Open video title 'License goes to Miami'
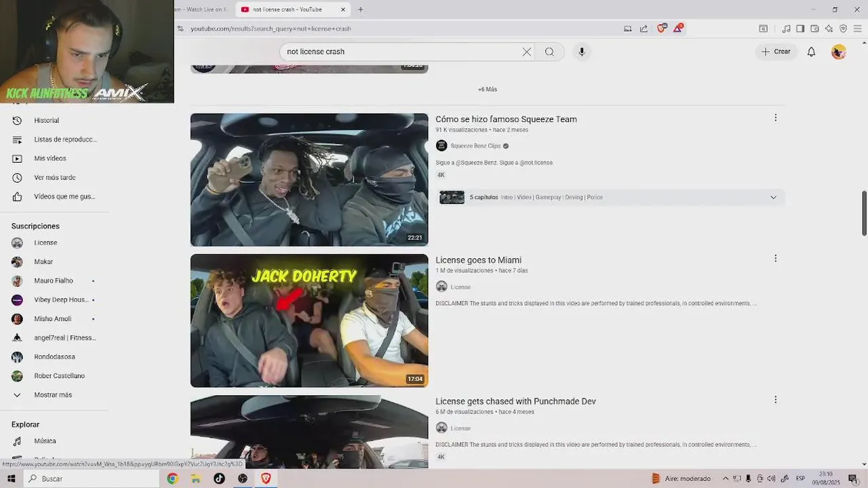 (x=478, y=260)
